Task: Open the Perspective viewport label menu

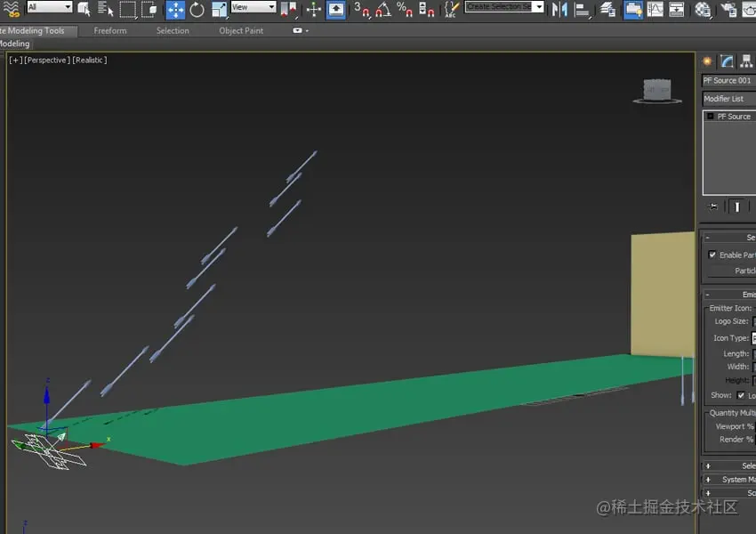Action: [47, 60]
